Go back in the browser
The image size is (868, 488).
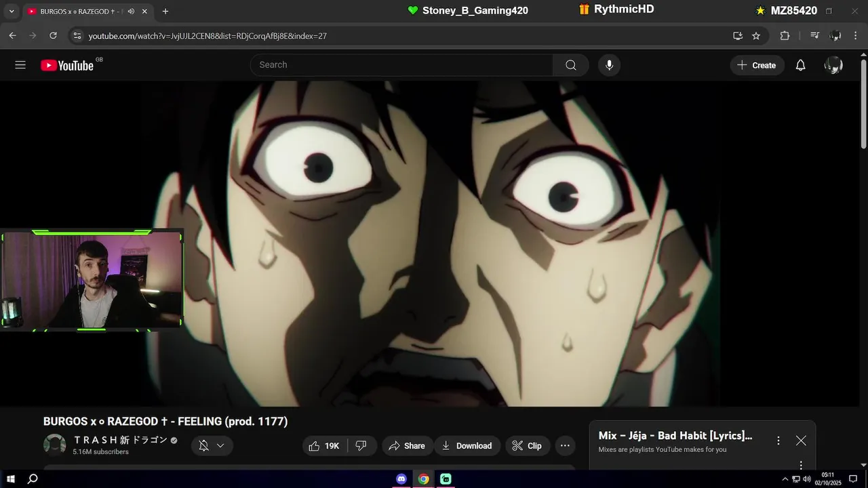click(12, 35)
